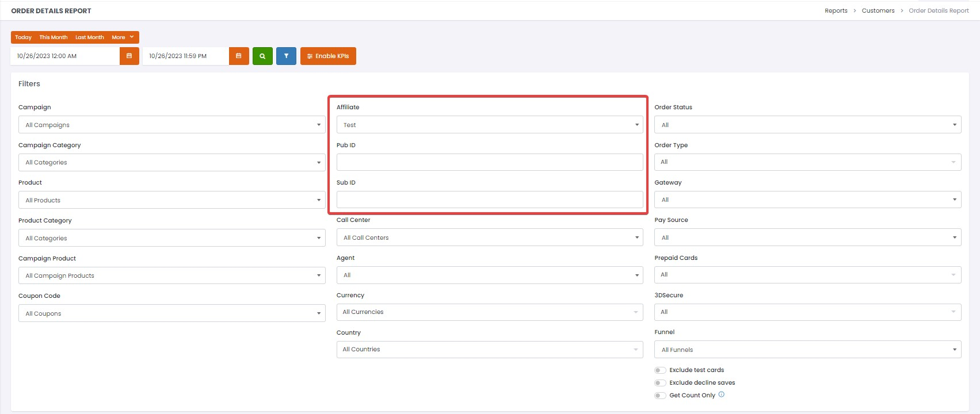
Task: Go to Customers in the breadcrumb
Action: (878, 10)
